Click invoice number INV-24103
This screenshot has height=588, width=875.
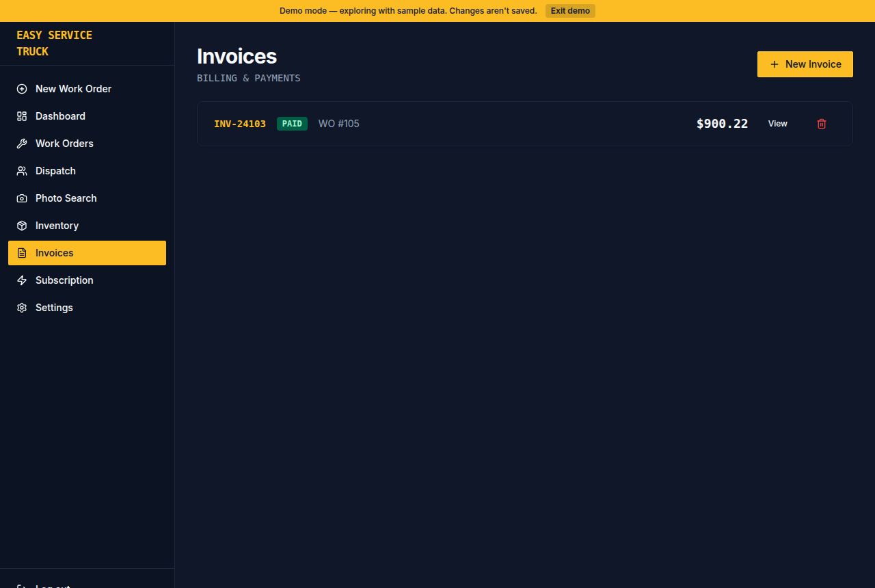coord(240,124)
